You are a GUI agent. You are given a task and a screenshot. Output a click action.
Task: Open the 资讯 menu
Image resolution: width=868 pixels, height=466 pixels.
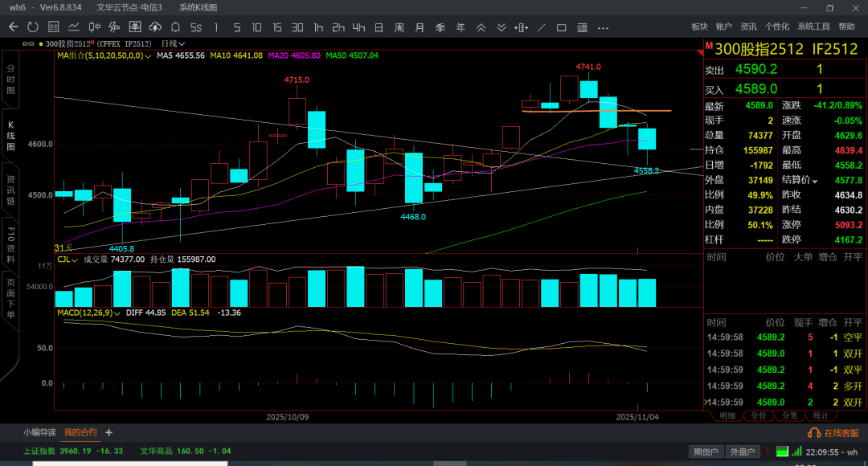[x=748, y=27]
